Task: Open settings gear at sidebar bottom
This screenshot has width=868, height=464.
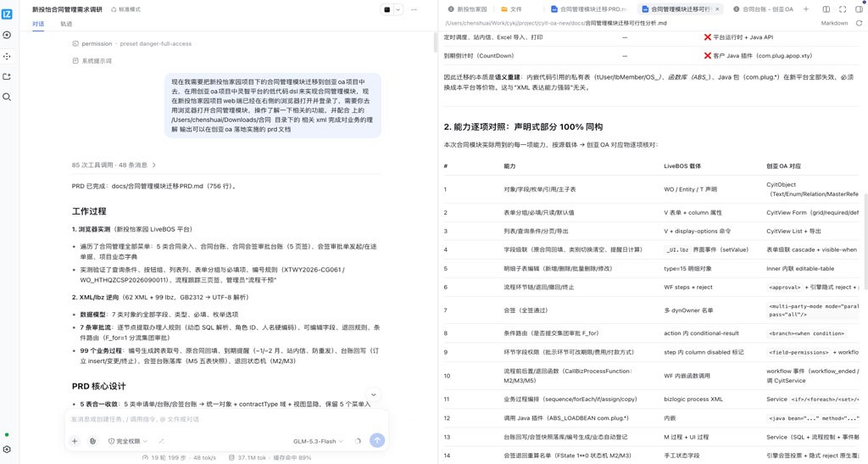Action: point(7,450)
